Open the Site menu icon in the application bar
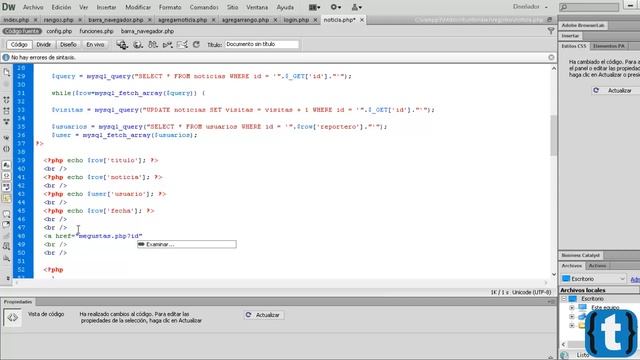The image size is (640, 360). 356,7
